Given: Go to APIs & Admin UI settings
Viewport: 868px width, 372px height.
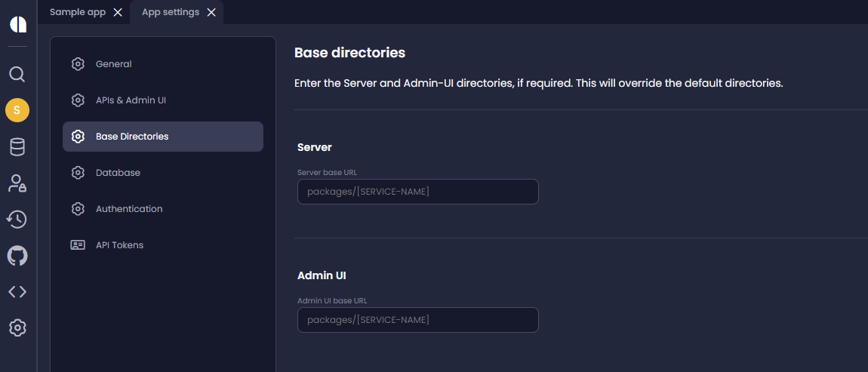Looking at the screenshot, I should (x=130, y=100).
